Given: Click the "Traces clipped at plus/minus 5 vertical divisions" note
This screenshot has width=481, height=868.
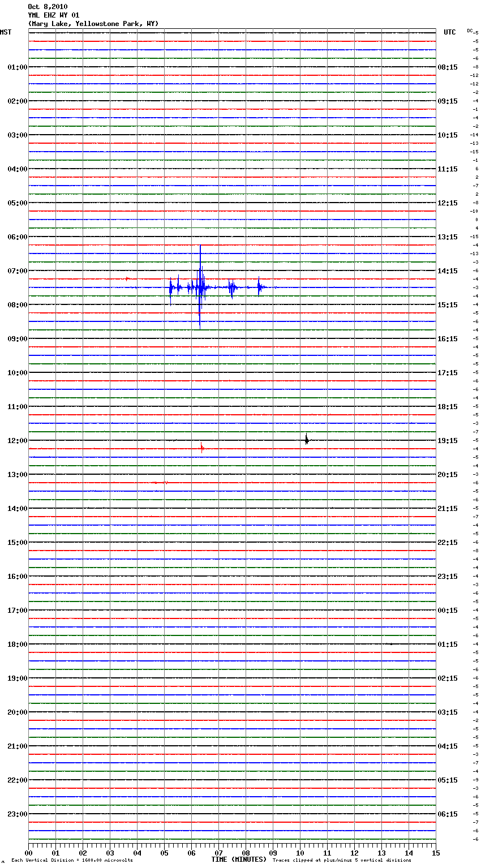Looking at the screenshot, I should click(x=342, y=861).
